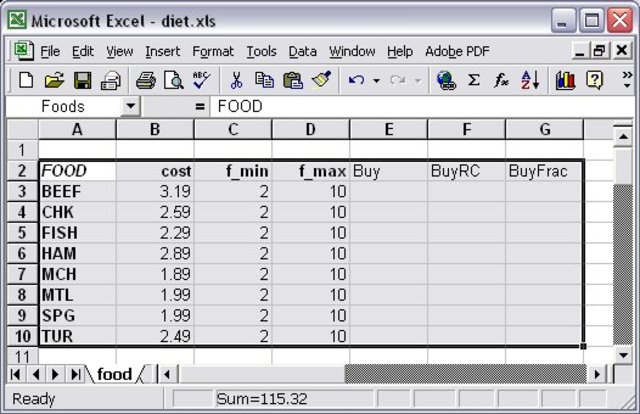Select column D header
This screenshot has height=414, width=640.
pyautogui.click(x=311, y=129)
